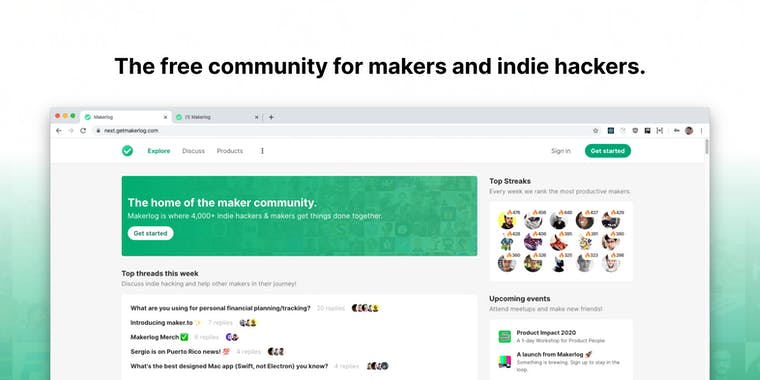
Task: Click the Sign in link
Action: [561, 151]
